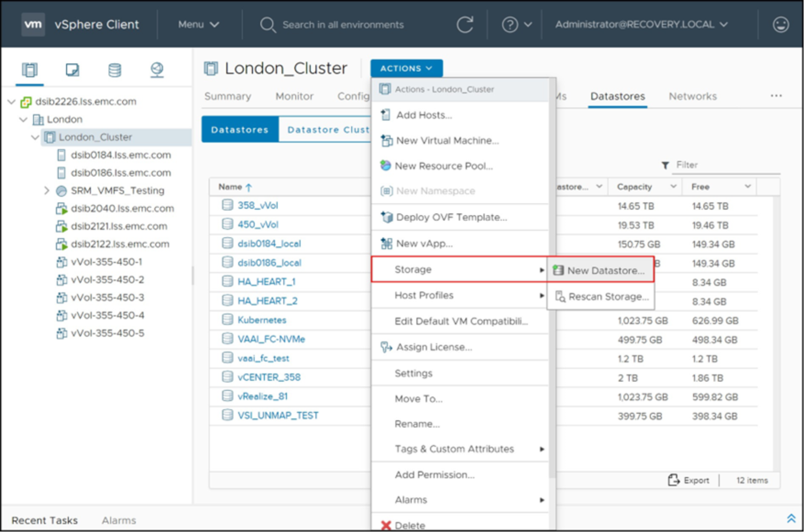Screen dimensions: 804x532
Task: Click the host icon for dsib0184.lss.emc.com
Action: tap(61, 155)
